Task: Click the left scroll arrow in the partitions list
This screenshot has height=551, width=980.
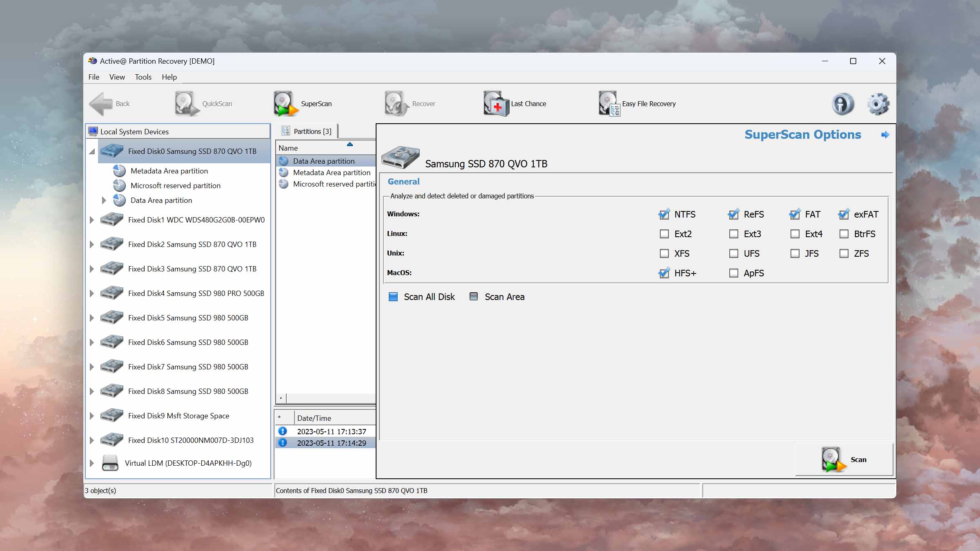Action: point(281,398)
